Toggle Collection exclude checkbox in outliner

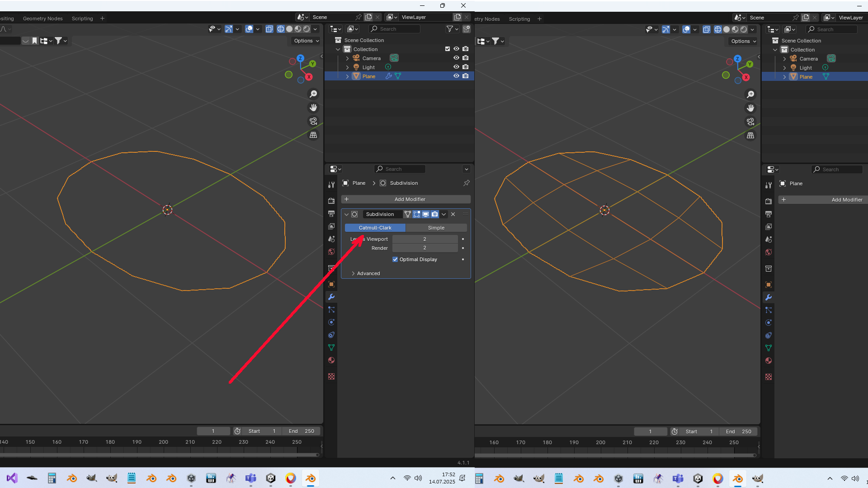448,49
